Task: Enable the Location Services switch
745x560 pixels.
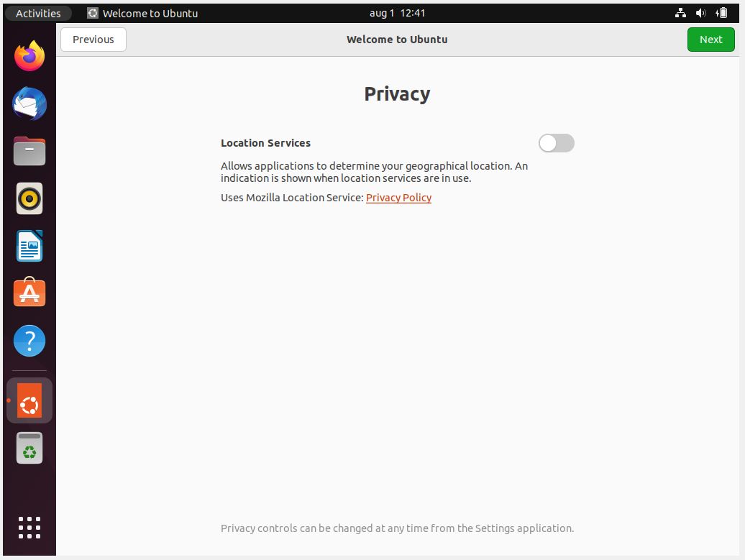Action: (x=556, y=143)
